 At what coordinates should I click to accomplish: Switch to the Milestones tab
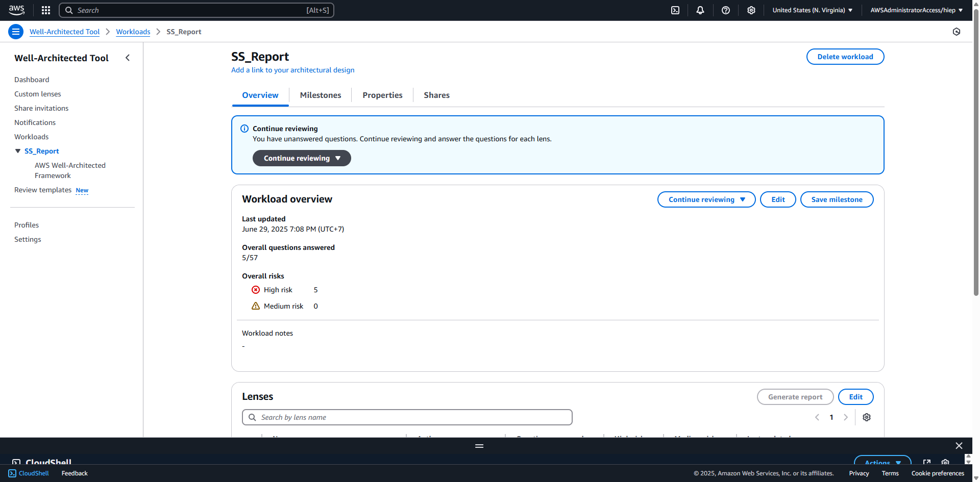tap(320, 95)
